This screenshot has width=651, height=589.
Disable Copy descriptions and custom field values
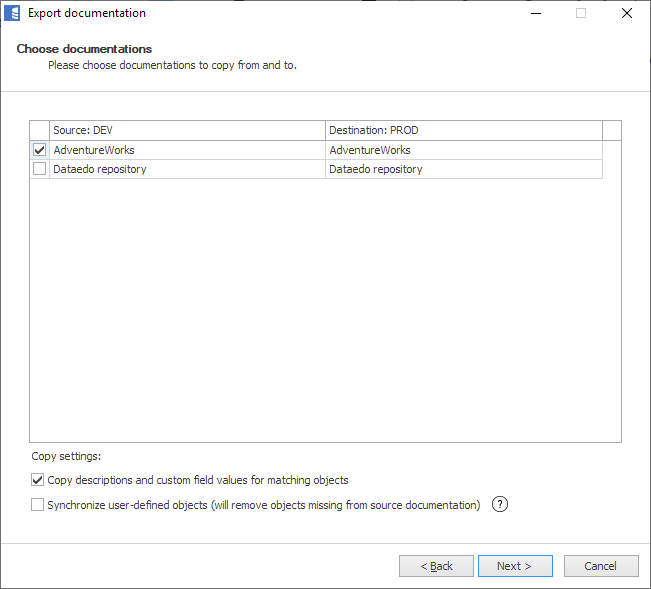39,480
